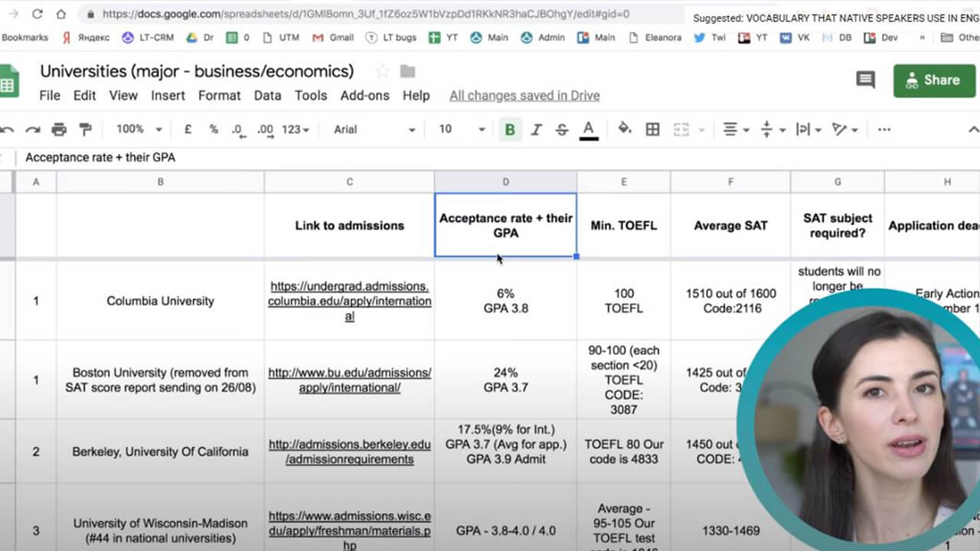Viewport: 980px width, 551px height.
Task: Open the Insert menu
Action: click(x=168, y=96)
